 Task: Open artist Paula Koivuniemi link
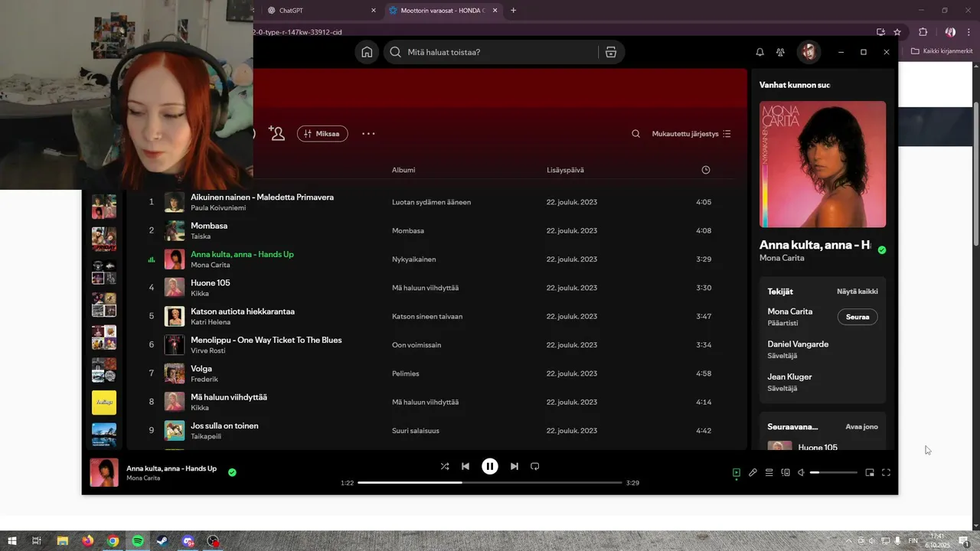click(218, 208)
